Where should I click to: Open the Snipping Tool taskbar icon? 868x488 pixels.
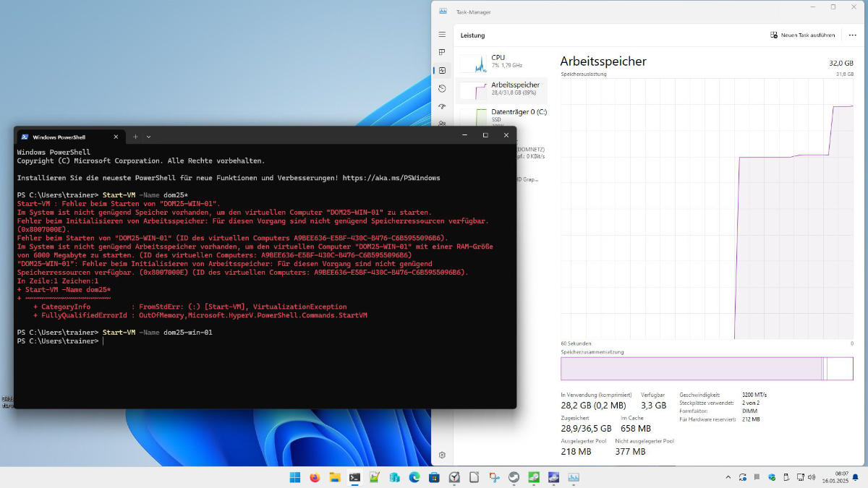[494, 477]
